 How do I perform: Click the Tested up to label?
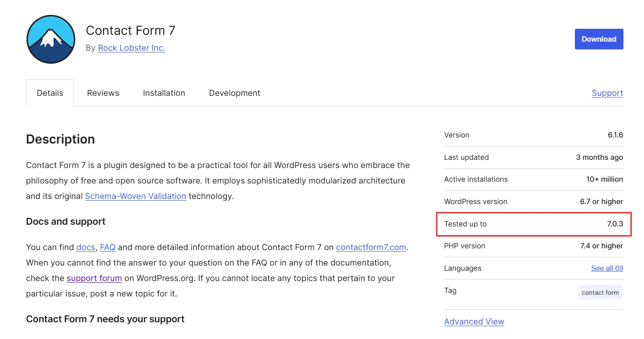click(x=466, y=224)
